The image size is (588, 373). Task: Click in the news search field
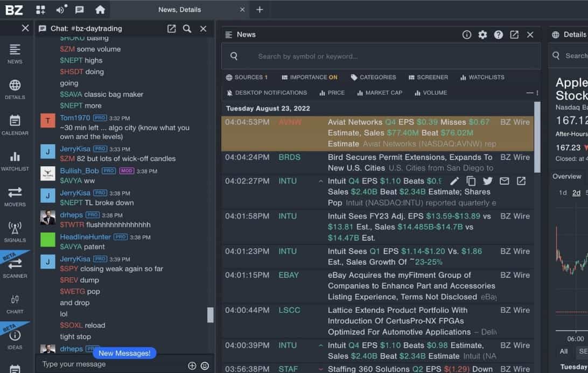[x=377, y=55]
